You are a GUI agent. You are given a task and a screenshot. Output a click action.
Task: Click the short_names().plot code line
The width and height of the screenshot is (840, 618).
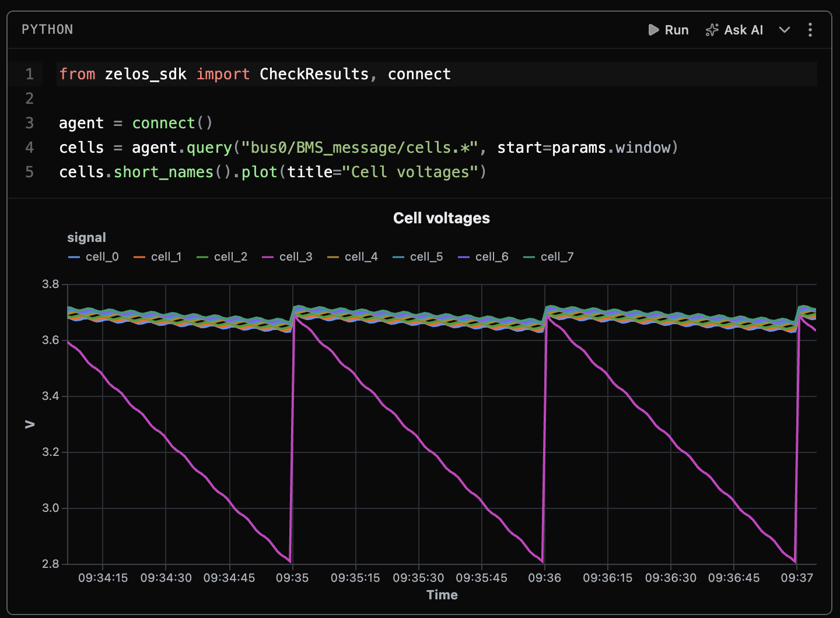coord(273,172)
